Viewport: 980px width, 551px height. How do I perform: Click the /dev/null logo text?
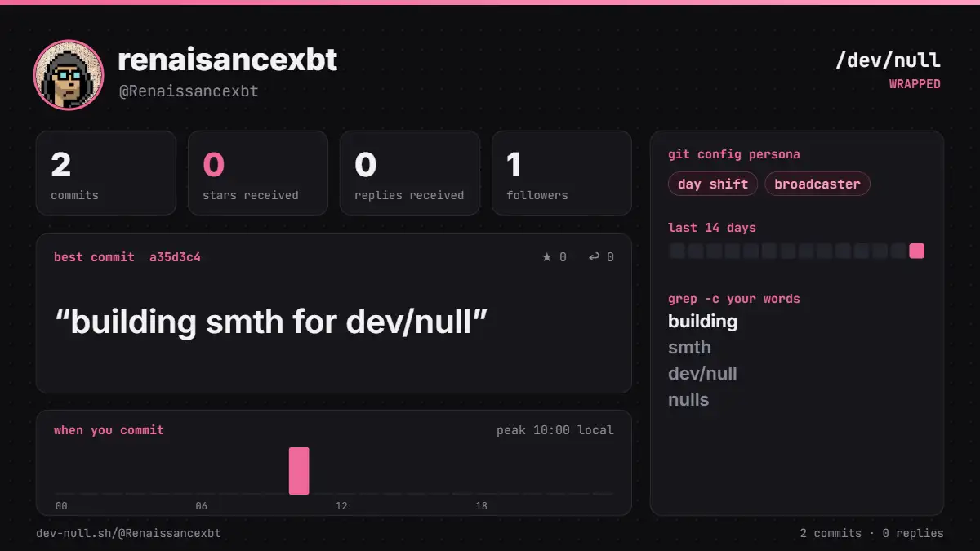coord(888,60)
